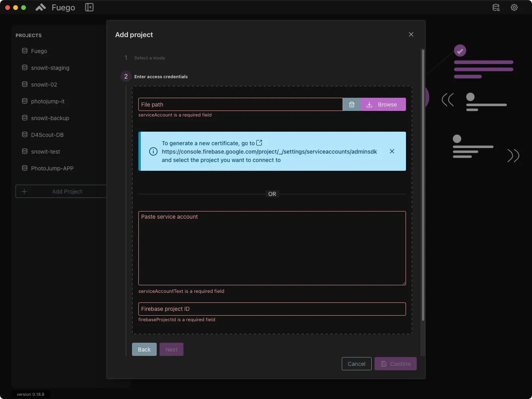Open settings with the gear icon
Screen dimensions: 532x399
pos(514,7)
